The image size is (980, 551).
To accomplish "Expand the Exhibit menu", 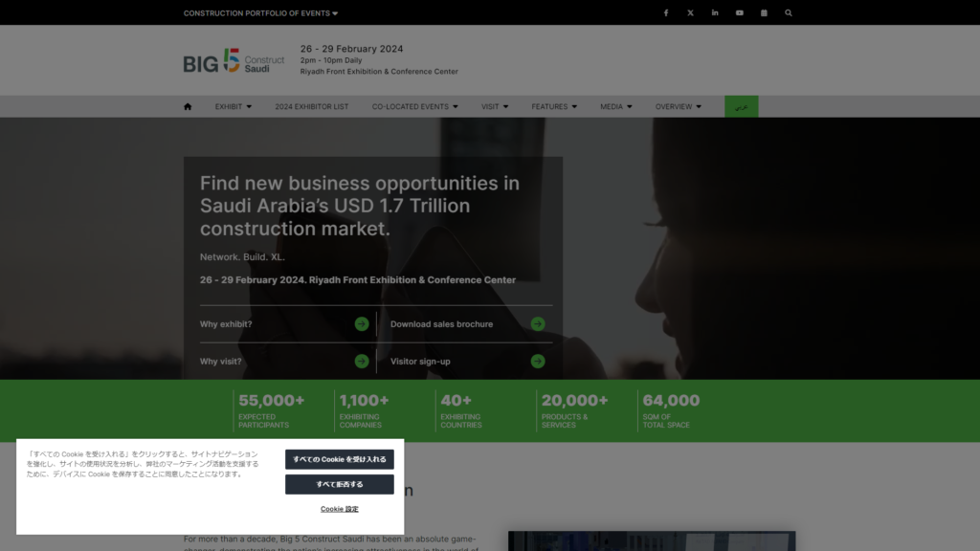I will point(234,107).
